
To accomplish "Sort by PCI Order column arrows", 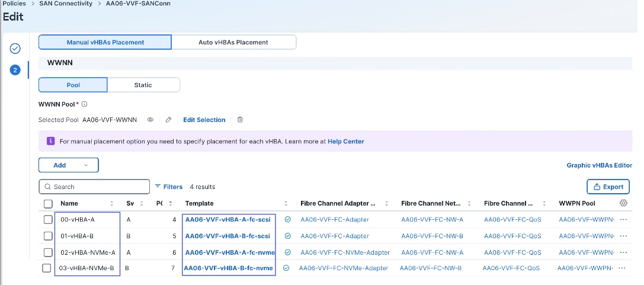I will point(171,204).
